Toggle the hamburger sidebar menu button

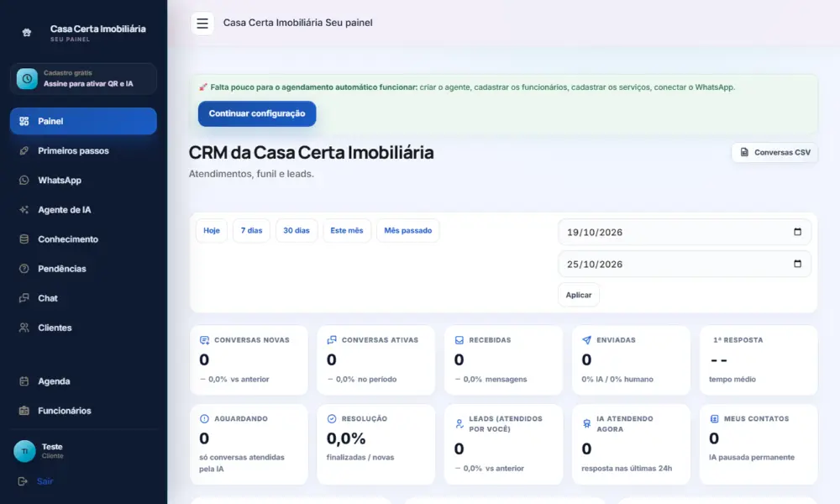[202, 23]
